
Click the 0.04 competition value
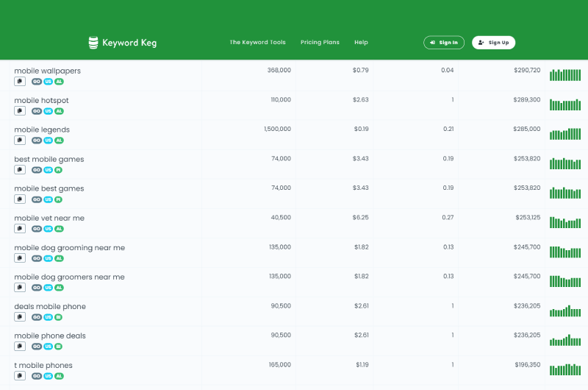[448, 70]
